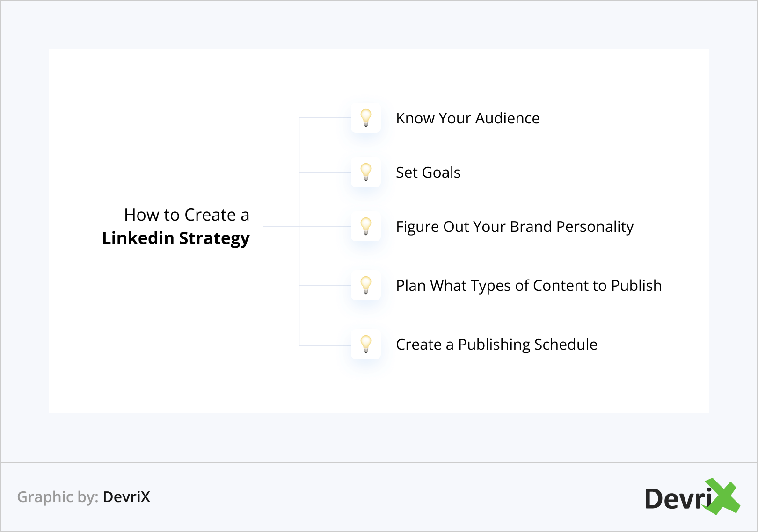Click the bold Linkedin Strategy heading
The image size is (758, 532).
pyautogui.click(x=176, y=238)
